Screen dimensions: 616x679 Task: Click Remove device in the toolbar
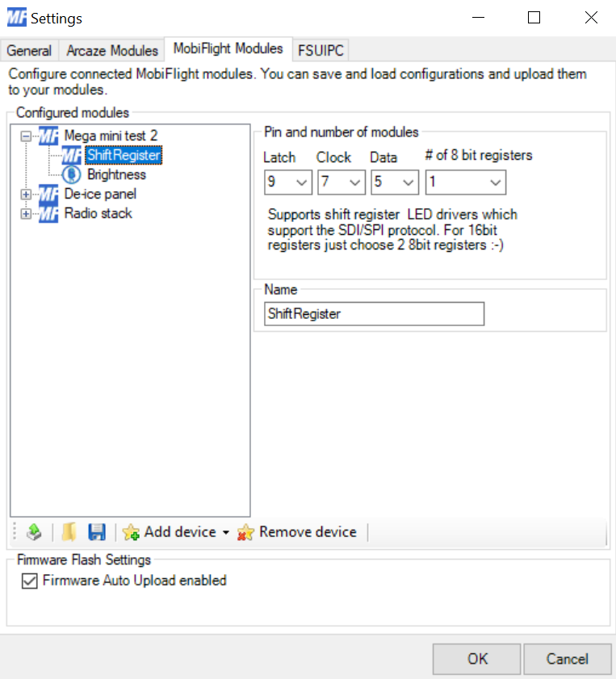[x=297, y=532]
